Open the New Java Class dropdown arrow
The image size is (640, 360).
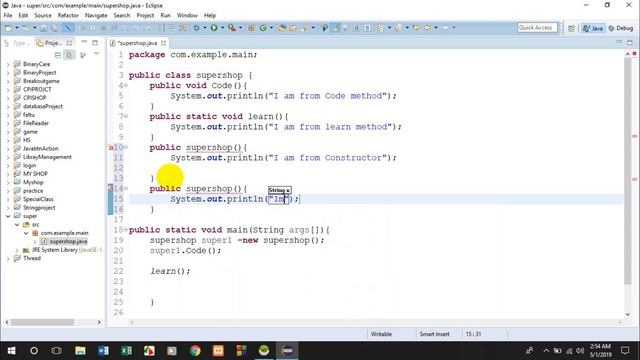pos(271,28)
